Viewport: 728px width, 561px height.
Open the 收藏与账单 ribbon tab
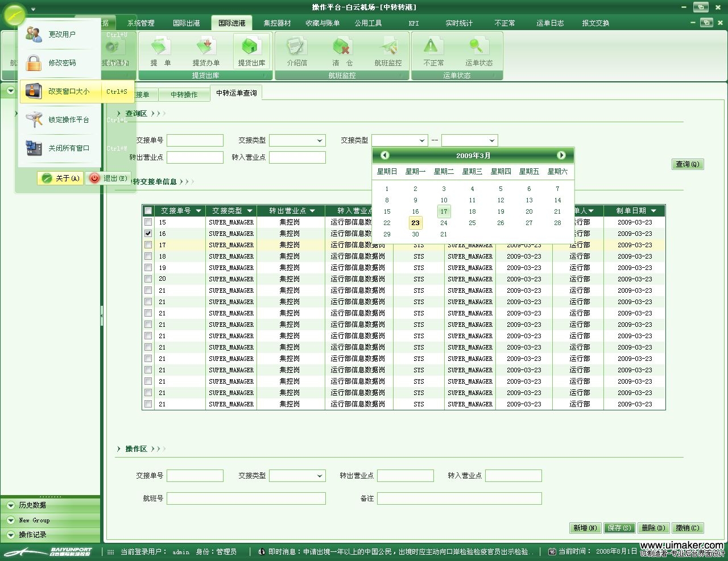pos(322,23)
